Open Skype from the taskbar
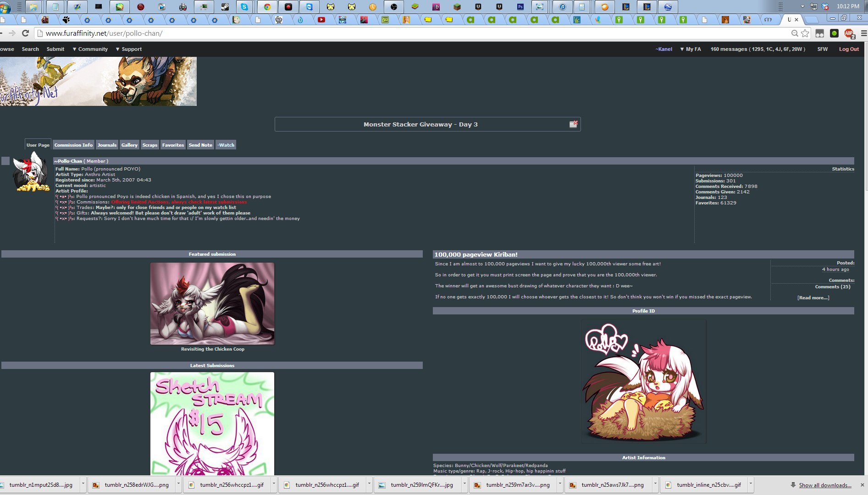 click(244, 7)
